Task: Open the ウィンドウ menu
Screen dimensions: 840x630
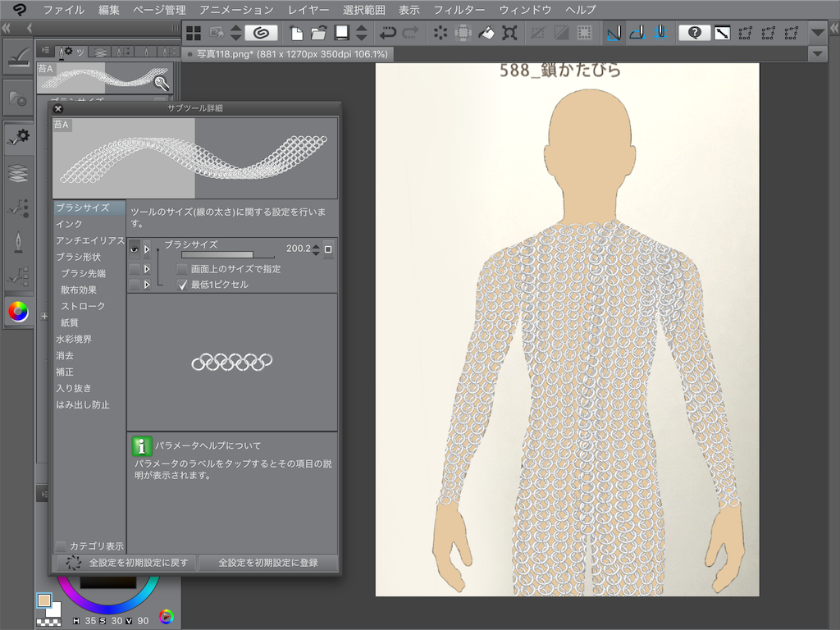Action: pos(525,10)
